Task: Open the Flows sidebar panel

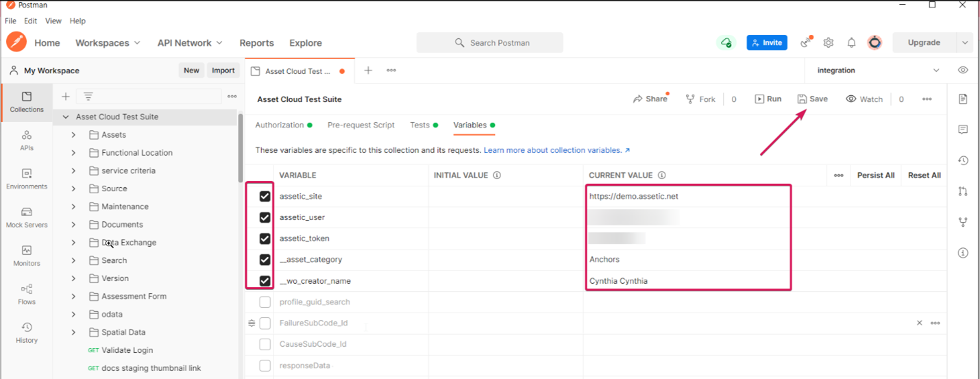Action: point(27,294)
